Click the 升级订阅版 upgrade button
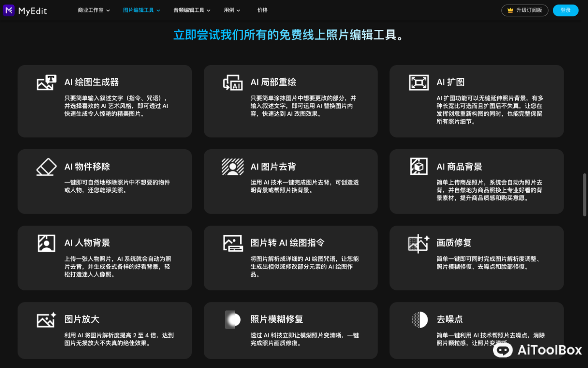This screenshot has height=368, width=588. coord(525,10)
